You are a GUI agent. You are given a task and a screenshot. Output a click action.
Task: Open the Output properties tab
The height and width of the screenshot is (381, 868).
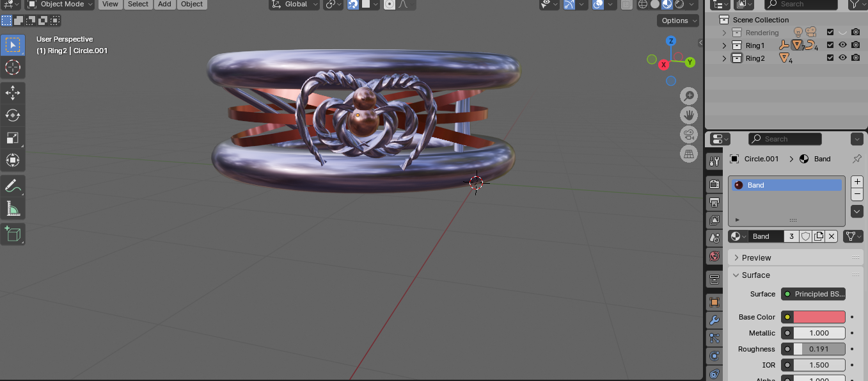pyautogui.click(x=714, y=202)
